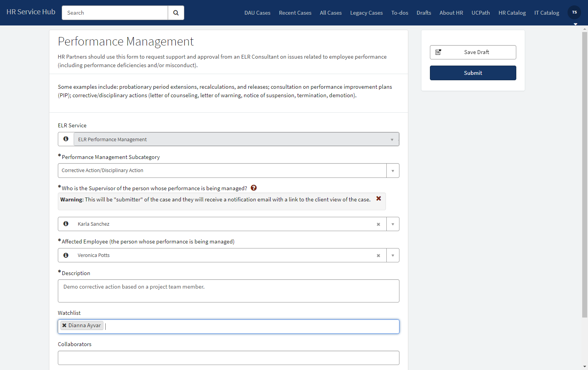Screen dimensions: 588x370
Task: Open the Supervisor dropdown arrow
Action: pos(393,224)
